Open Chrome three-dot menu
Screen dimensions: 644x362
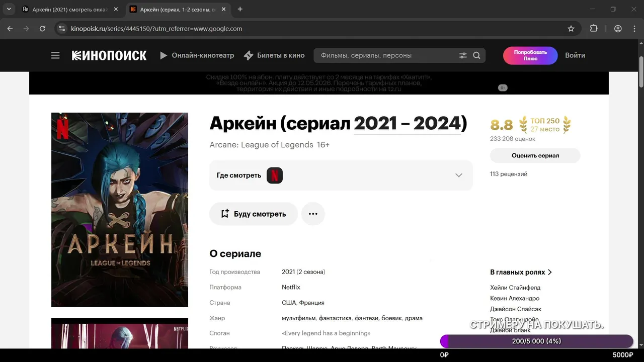click(x=634, y=29)
